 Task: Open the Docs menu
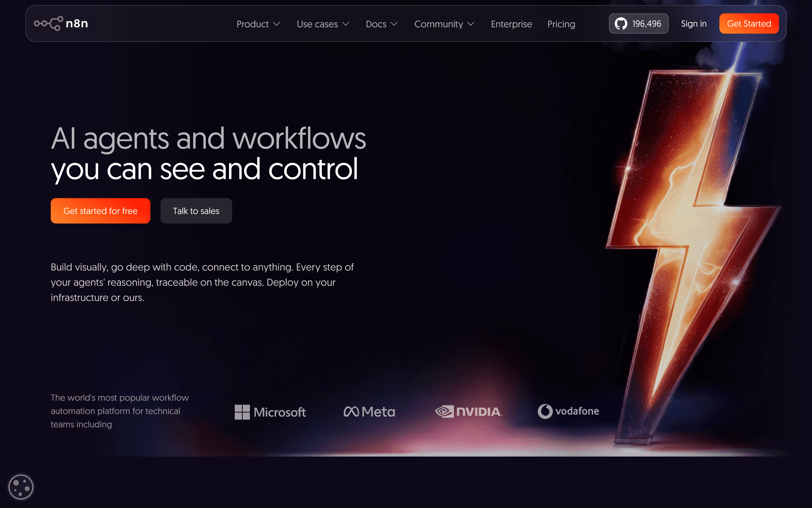click(382, 24)
